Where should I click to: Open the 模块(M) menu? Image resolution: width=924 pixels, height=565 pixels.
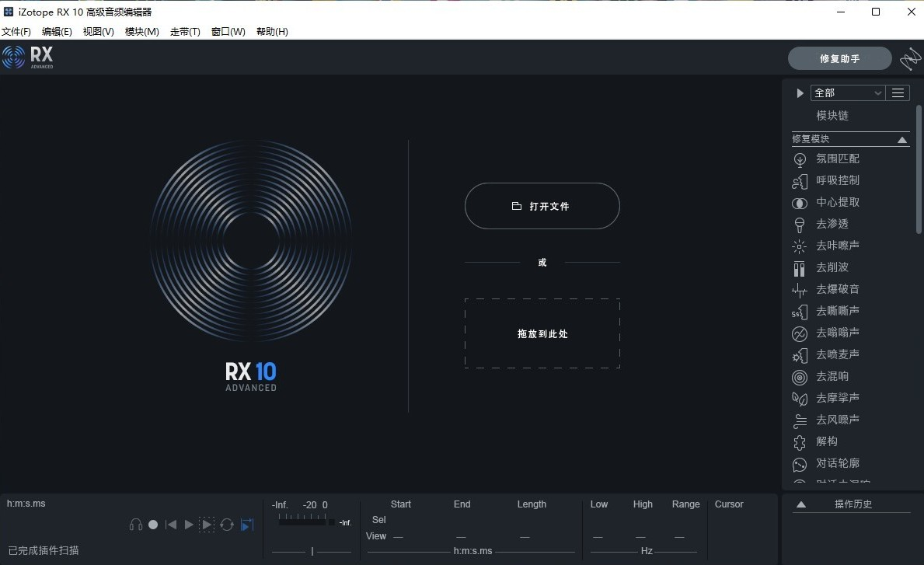[x=141, y=31]
